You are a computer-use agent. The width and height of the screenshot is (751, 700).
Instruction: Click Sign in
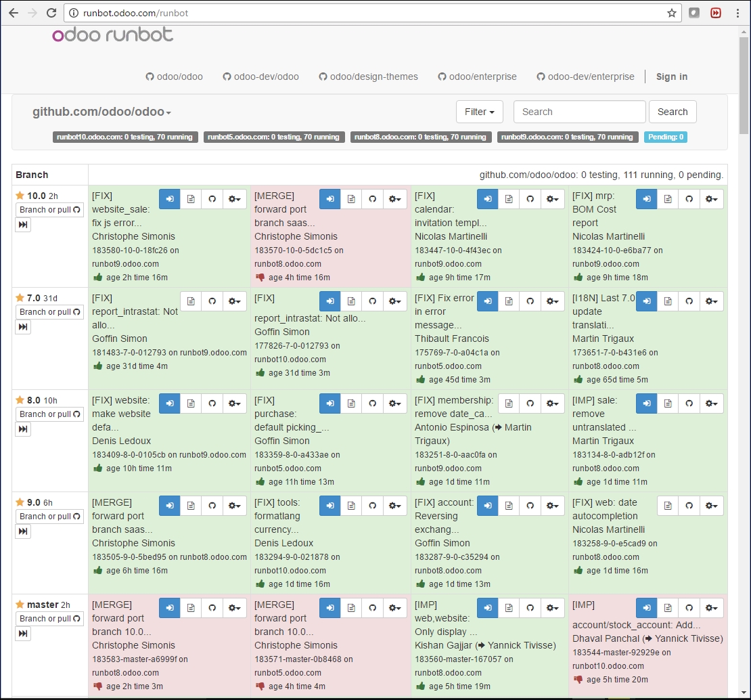(671, 76)
